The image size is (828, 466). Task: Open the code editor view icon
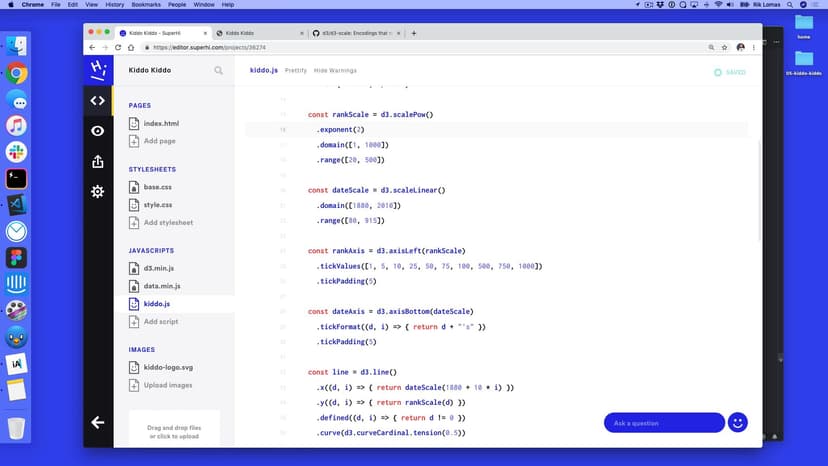click(97, 100)
